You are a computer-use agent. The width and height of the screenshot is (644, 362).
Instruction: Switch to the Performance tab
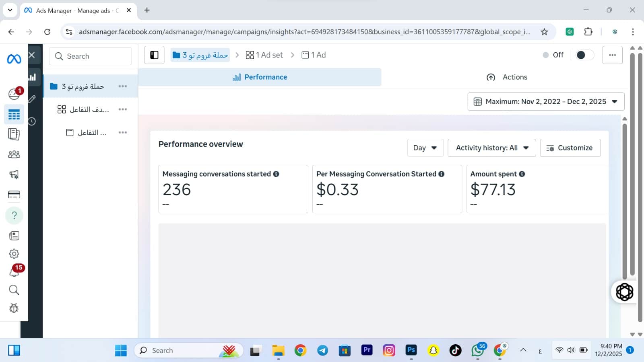point(260,77)
